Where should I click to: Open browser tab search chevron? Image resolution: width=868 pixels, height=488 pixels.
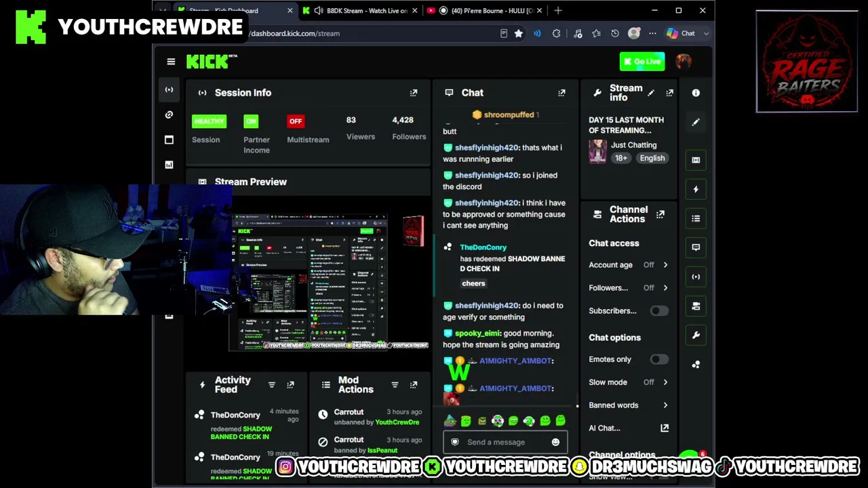click(x=162, y=10)
